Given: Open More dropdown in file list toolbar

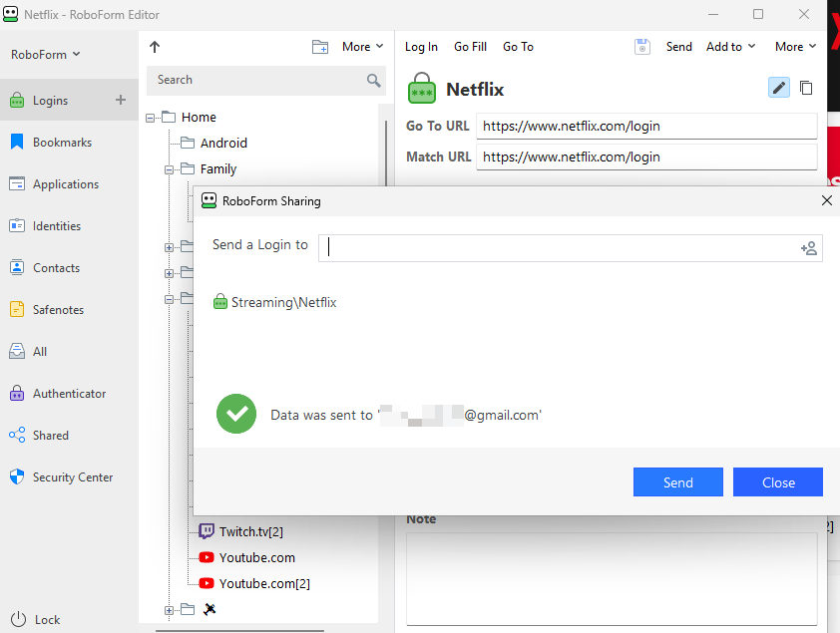Looking at the screenshot, I should [x=363, y=47].
